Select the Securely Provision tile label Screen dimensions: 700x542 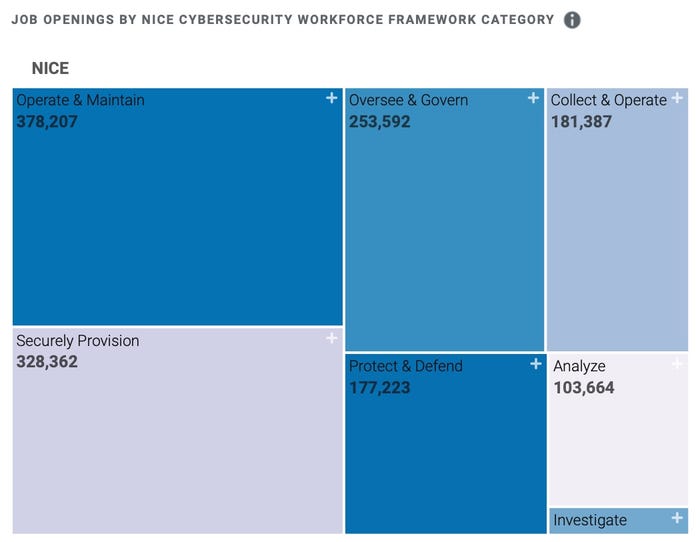[78, 341]
